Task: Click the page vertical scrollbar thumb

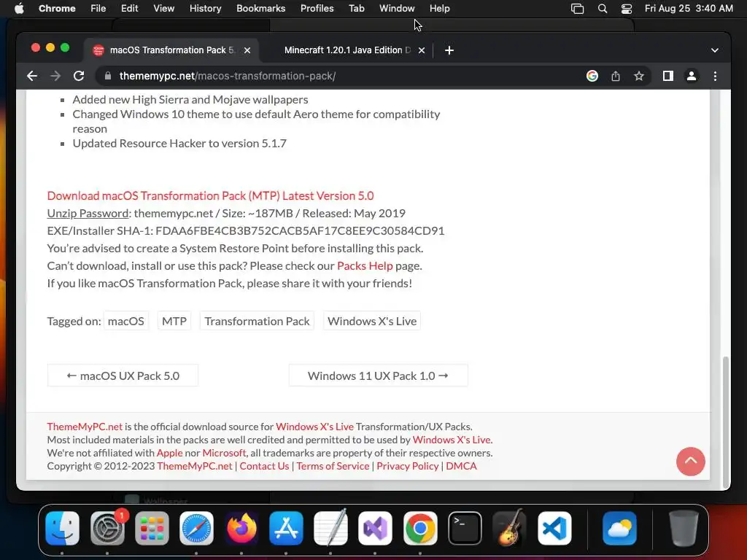Action: (x=726, y=422)
